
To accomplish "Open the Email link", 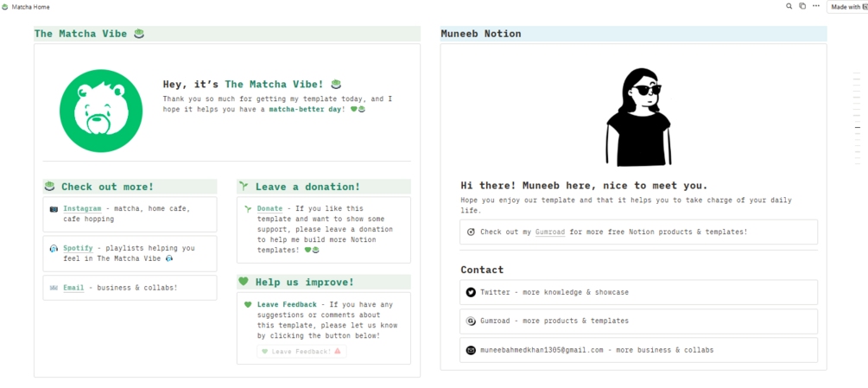I will point(73,288).
